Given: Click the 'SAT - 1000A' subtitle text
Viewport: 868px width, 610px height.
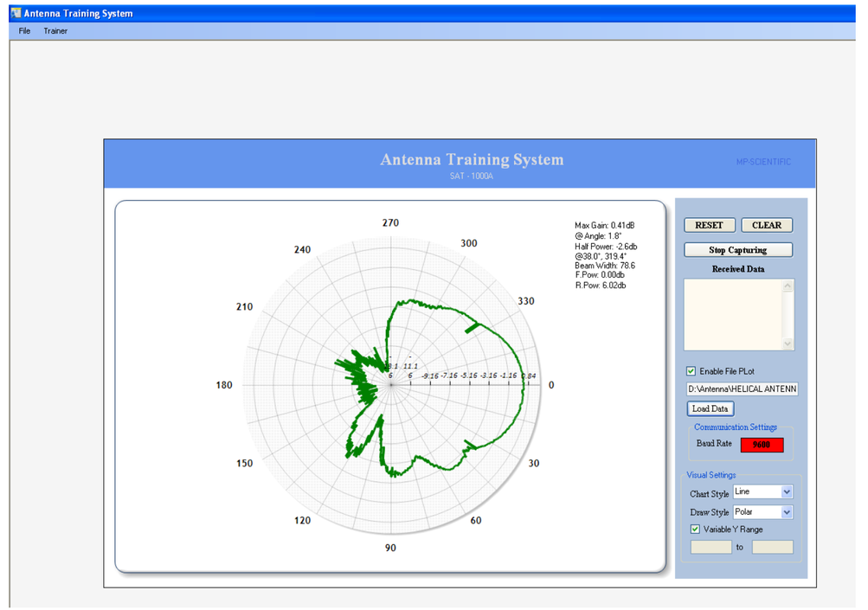Looking at the screenshot, I should [x=472, y=176].
